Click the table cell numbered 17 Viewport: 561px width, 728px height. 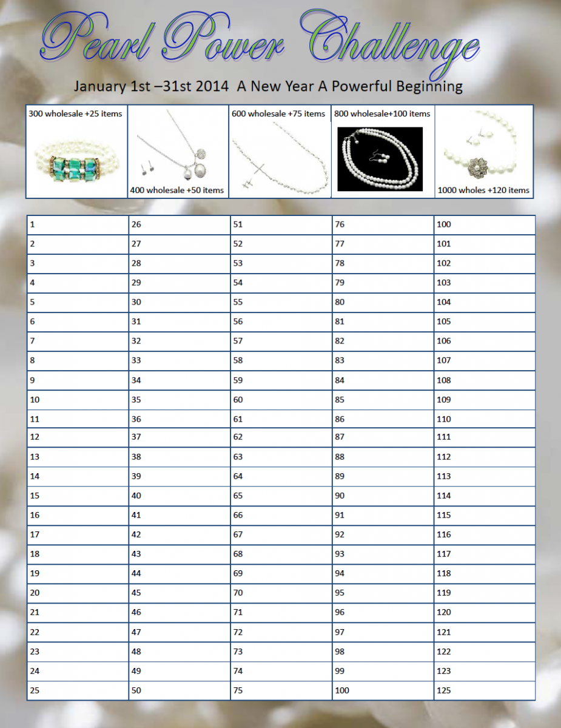77,535
